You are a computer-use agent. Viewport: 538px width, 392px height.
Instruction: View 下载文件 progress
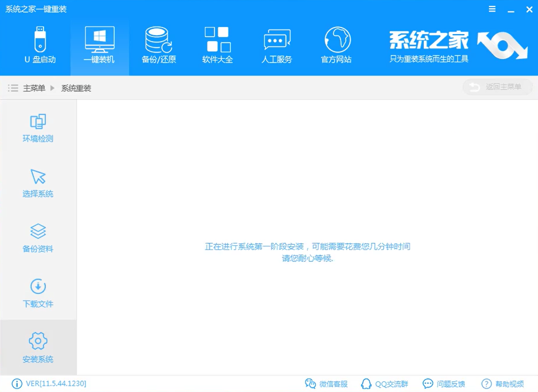point(38,293)
